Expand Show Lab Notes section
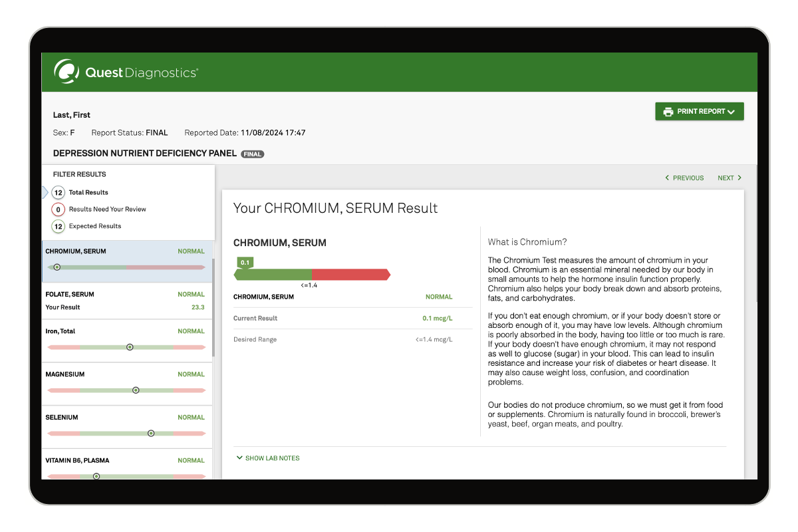798x532 pixels. tap(268, 458)
